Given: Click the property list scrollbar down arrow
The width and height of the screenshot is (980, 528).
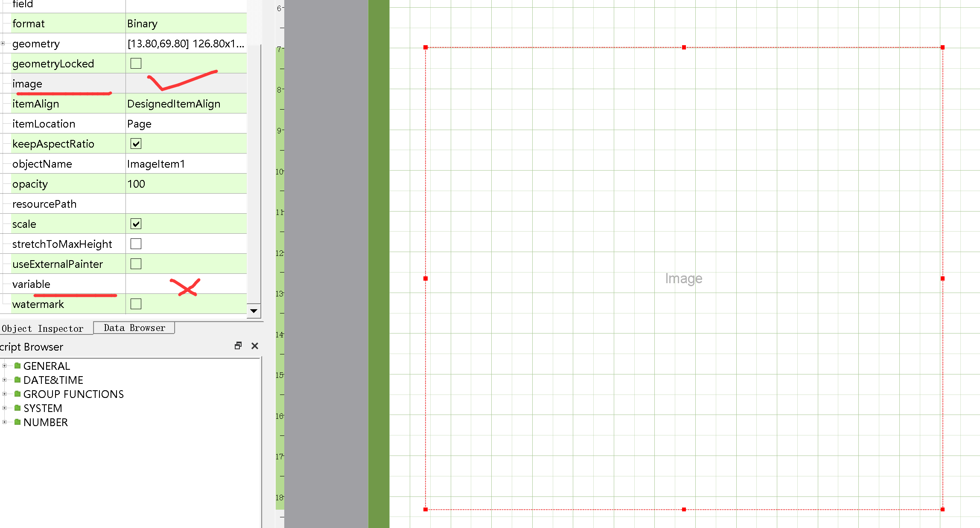Looking at the screenshot, I should [254, 310].
